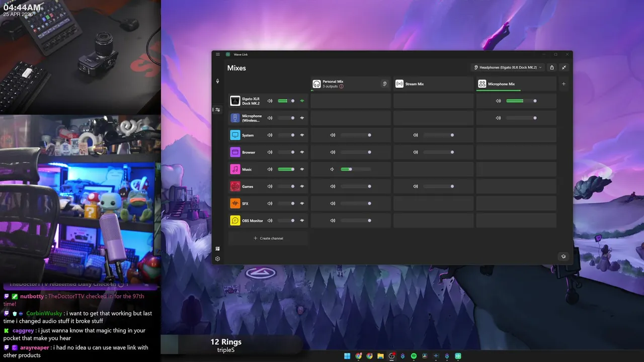The width and height of the screenshot is (644, 362).
Task: Open Spotify from the taskbar
Action: [414, 356]
